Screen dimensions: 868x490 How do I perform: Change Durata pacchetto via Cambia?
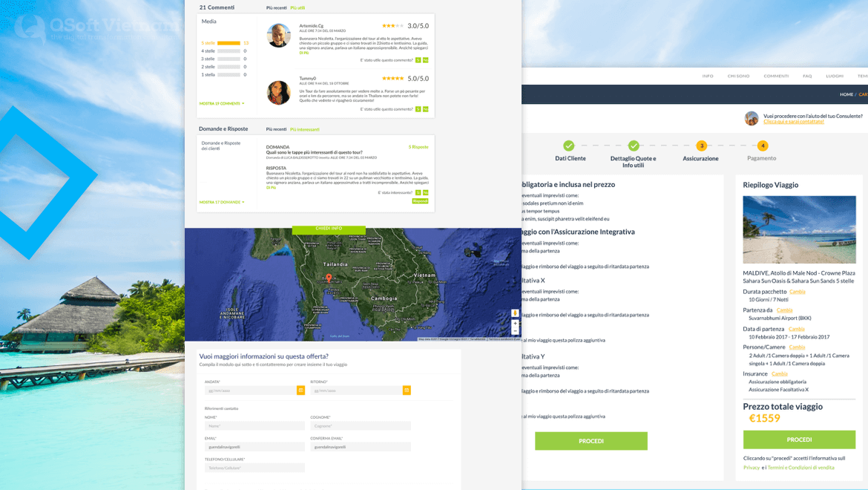point(797,292)
